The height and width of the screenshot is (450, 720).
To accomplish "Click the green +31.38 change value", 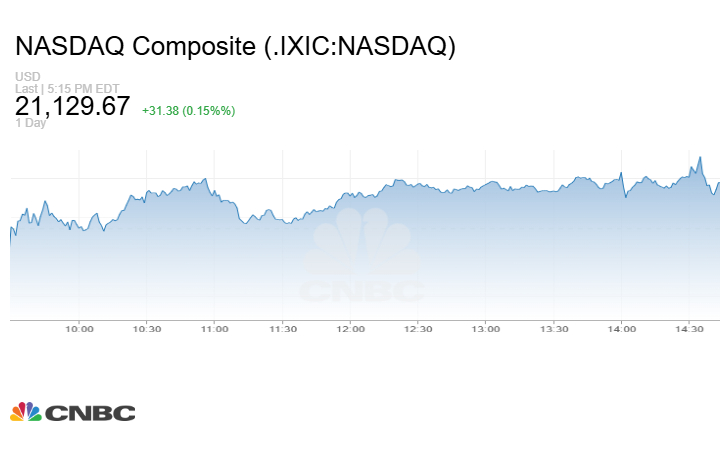I will (x=161, y=110).
